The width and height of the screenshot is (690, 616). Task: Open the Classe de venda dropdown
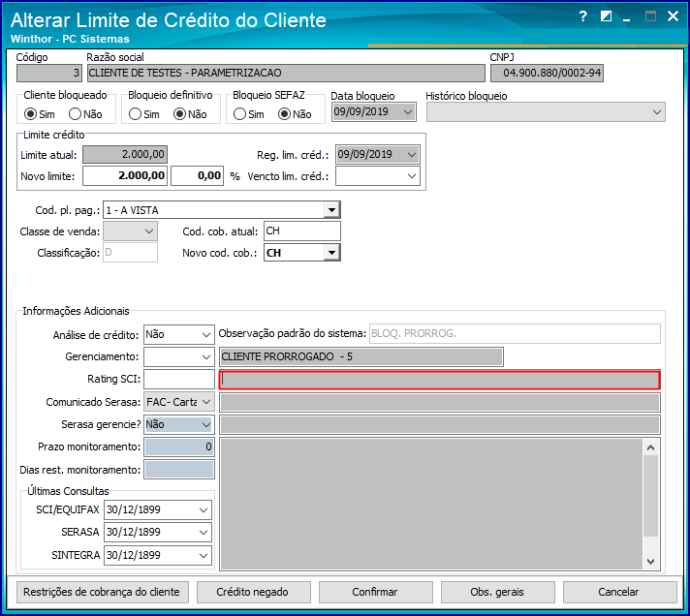(x=148, y=231)
